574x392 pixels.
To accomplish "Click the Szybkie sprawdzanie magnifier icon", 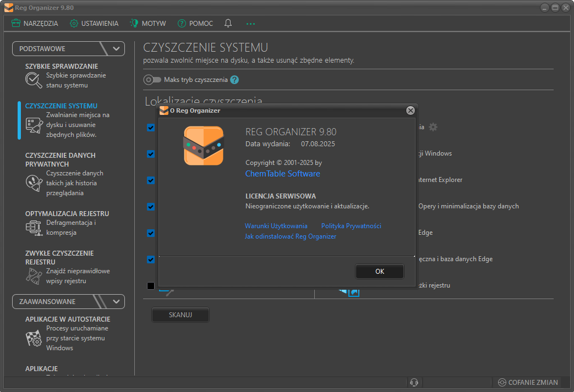I will [x=34, y=80].
